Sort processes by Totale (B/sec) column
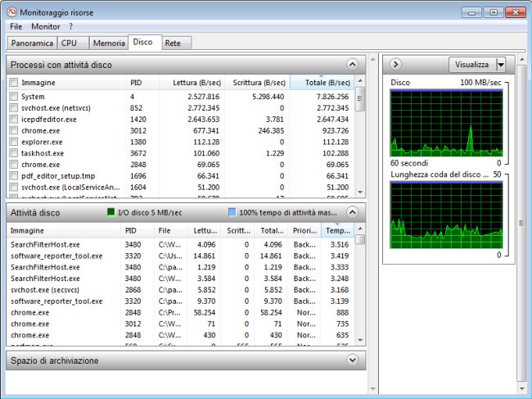532x399 pixels. [x=322, y=83]
